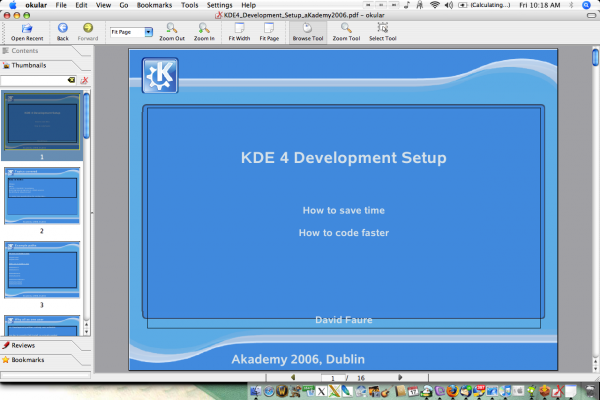Open the Help menu
Screen dimensions: 600x400
[x=248, y=5]
